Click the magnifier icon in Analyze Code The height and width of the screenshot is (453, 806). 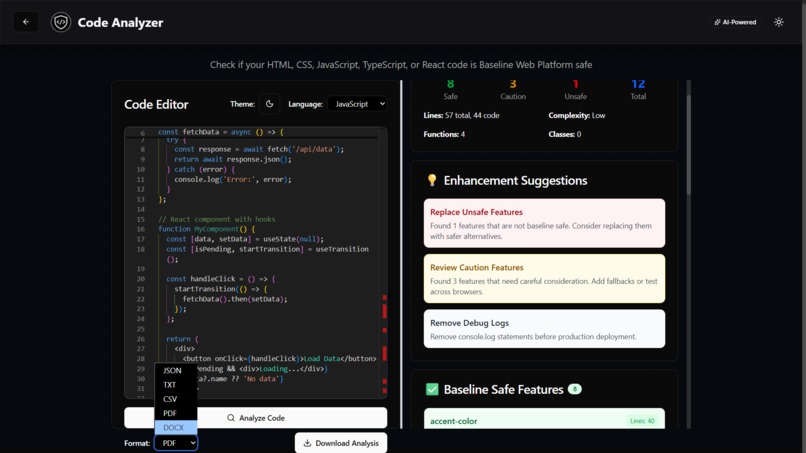coord(231,418)
